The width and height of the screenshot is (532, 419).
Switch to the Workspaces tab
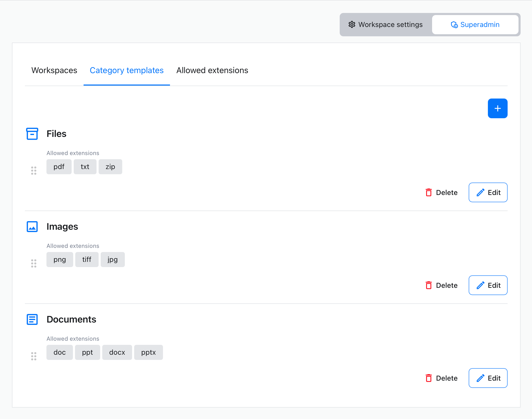click(54, 70)
